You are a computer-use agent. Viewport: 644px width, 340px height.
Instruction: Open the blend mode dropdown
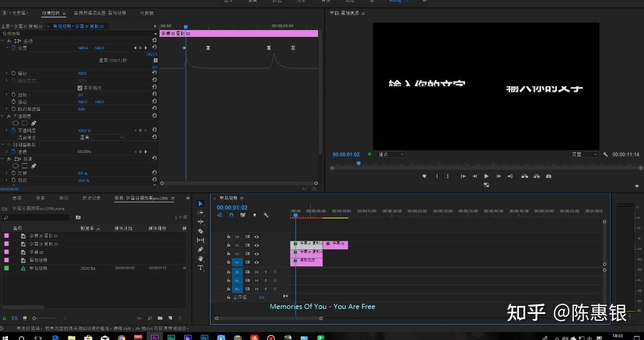click(x=101, y=137)
